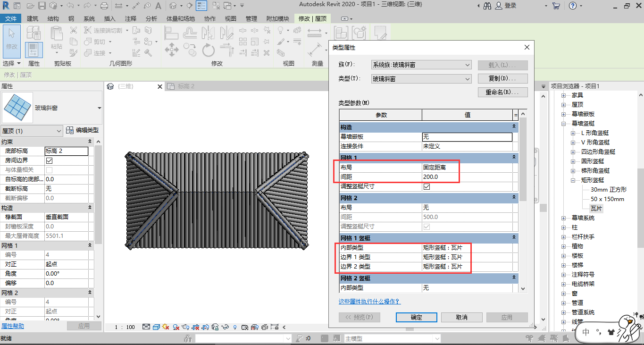Select the Move tool four-arrow icon
Image resolution: width=644 pixels, height=345 pixels.
171,50
